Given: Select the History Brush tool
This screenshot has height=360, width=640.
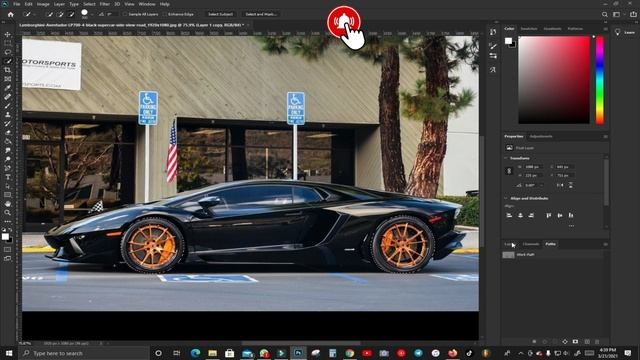Looking at the screenshot, I should pos(7,124).
